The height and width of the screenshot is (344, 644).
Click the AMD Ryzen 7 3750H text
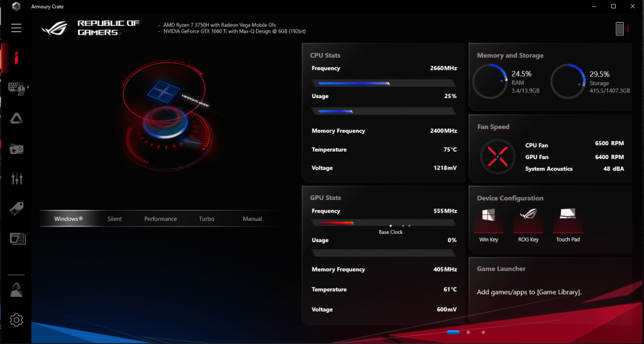click(219, 25)
